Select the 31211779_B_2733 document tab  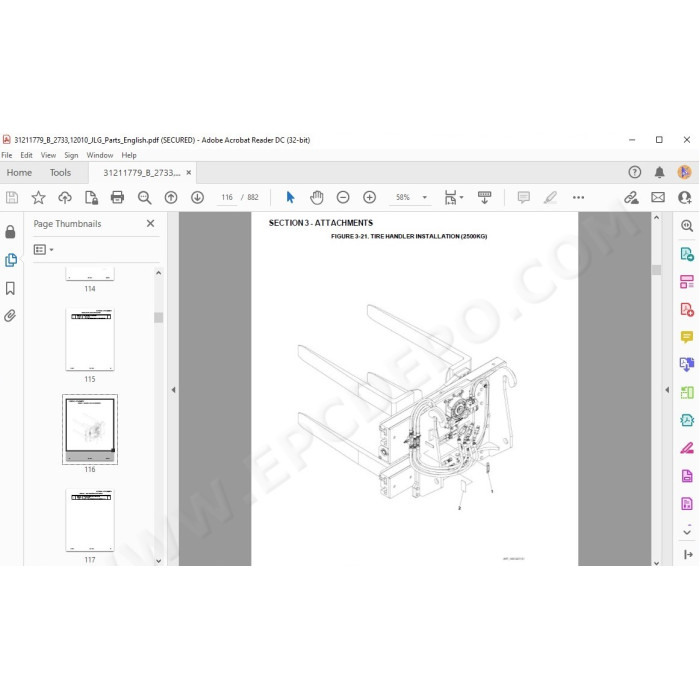click(142, 173)
